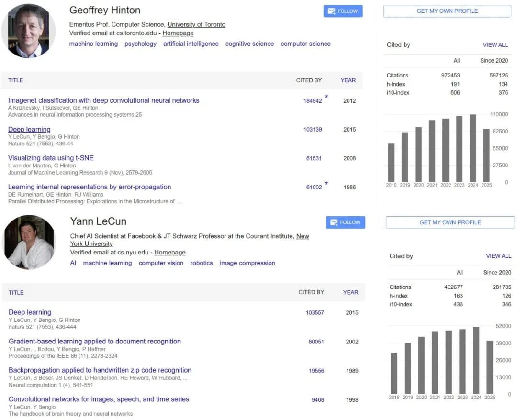
Task: Click the 2024 bar in Hinton's citation chart
Action: [x=473, y=148]
